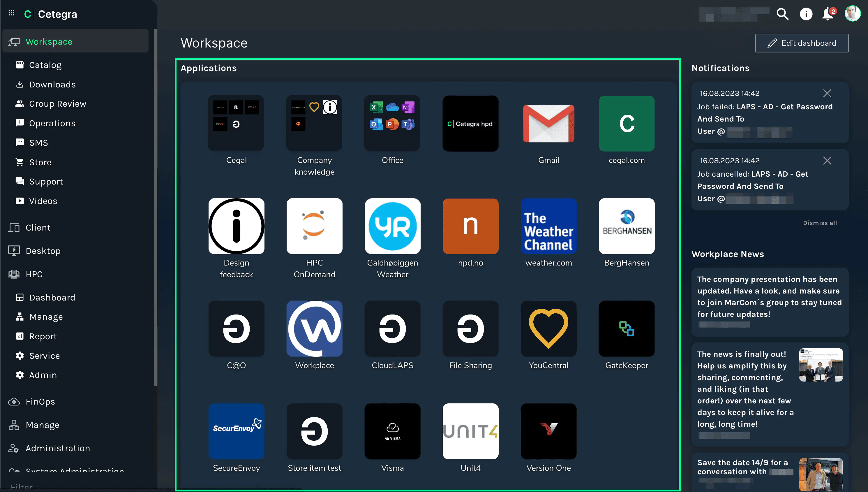Select Catalog in the sidebar
Image resolution: width=868 pixels, height=492 pixels.
click(45, 65)
